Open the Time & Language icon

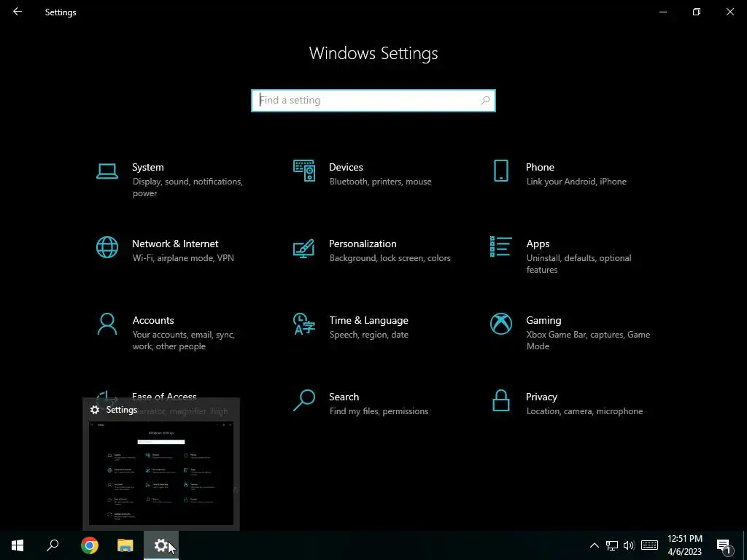[304, 324]
